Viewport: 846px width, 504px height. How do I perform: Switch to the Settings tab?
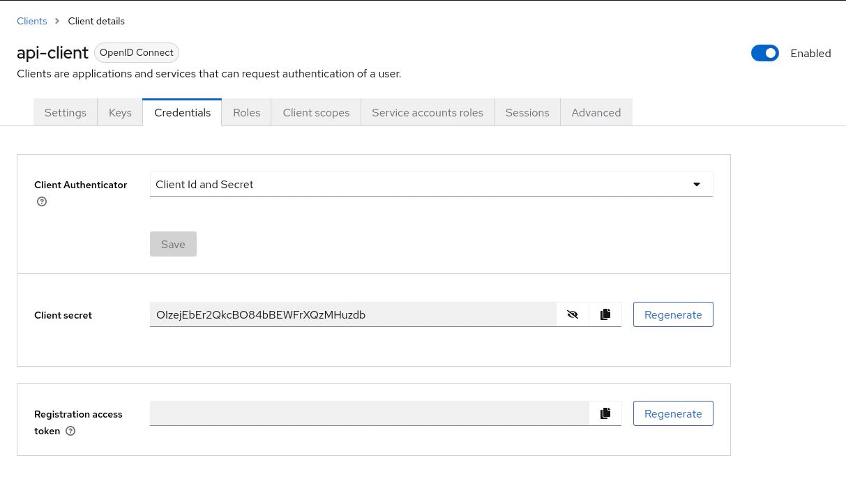[x=66, y=112]
